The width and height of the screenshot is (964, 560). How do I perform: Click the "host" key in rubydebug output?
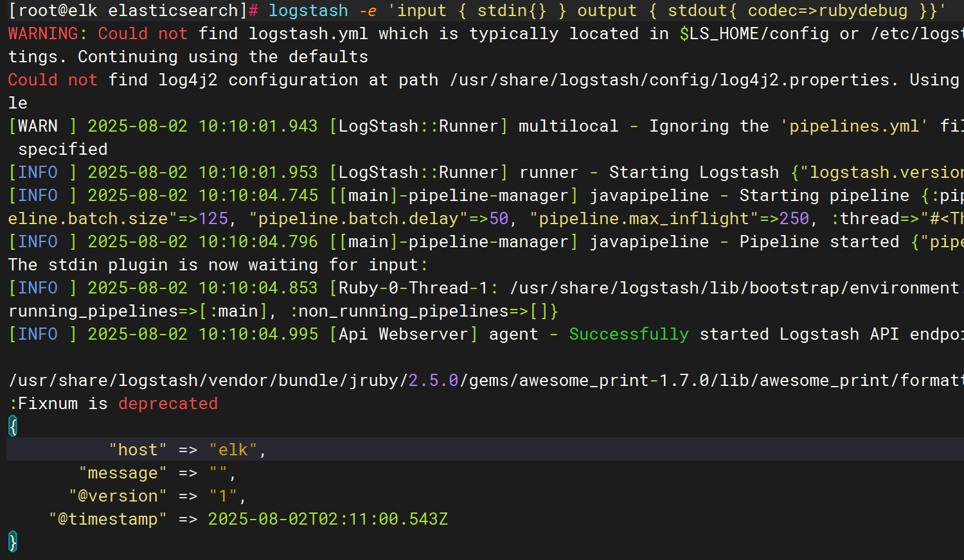pos(138,450)
